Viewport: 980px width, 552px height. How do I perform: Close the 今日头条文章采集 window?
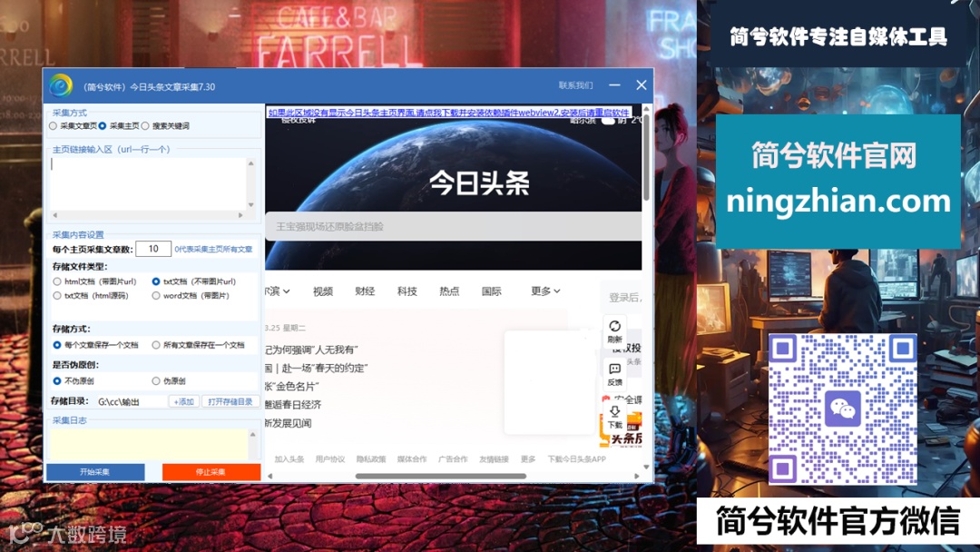(x=642, y=85)
